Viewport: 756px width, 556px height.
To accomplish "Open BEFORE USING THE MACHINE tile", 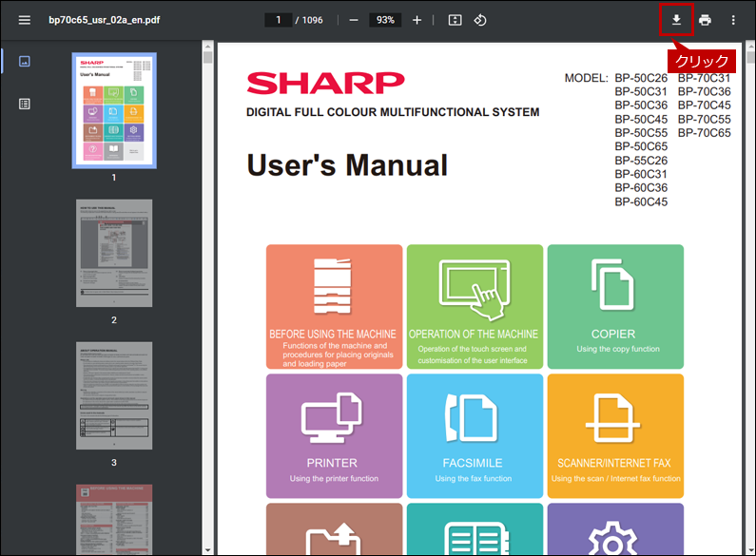I will point(334,306).
